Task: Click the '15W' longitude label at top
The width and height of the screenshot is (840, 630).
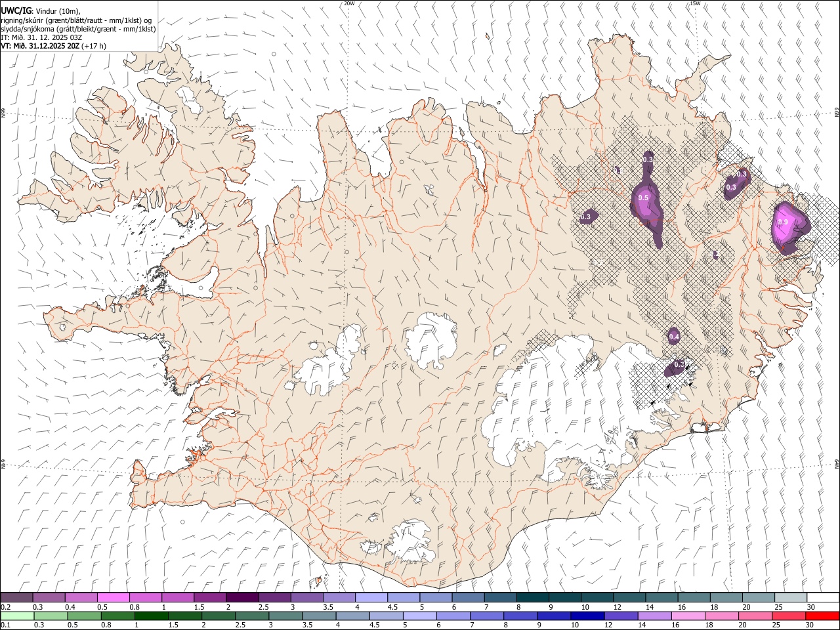Action: [x=696, y=3]
